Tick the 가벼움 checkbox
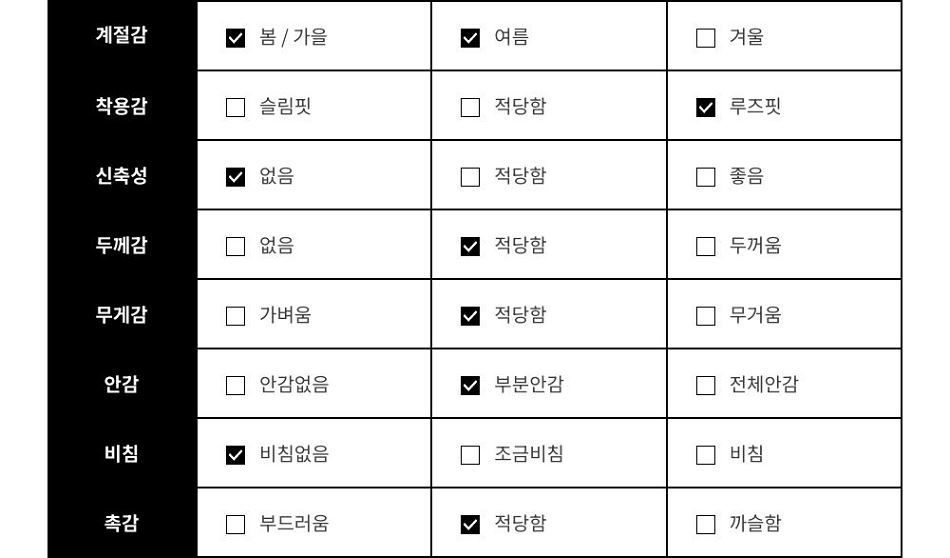The width and height of the screenshot is (950, 558). coord(235,316)
